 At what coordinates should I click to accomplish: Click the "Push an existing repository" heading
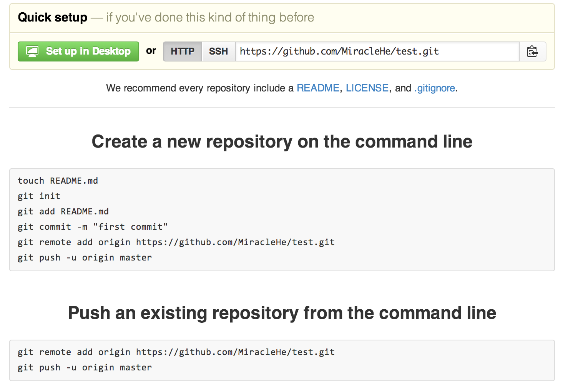(282, 313)
